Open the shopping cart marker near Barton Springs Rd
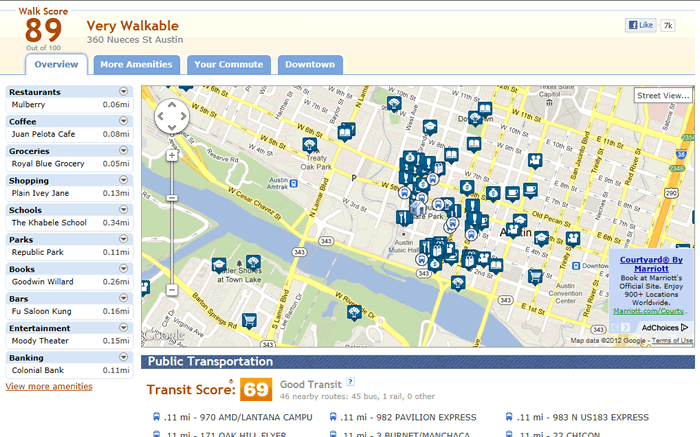This screenshot has height=437, width=700. [x=250, y=320]
